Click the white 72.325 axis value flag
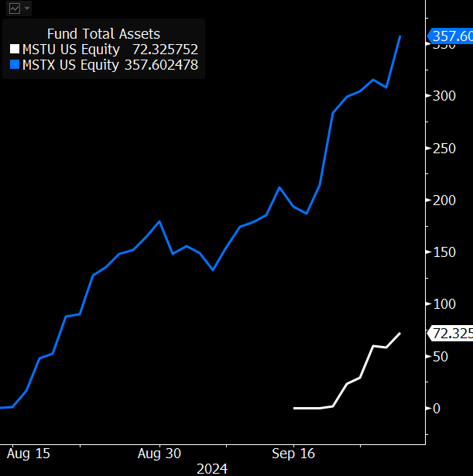 point(450,334)
